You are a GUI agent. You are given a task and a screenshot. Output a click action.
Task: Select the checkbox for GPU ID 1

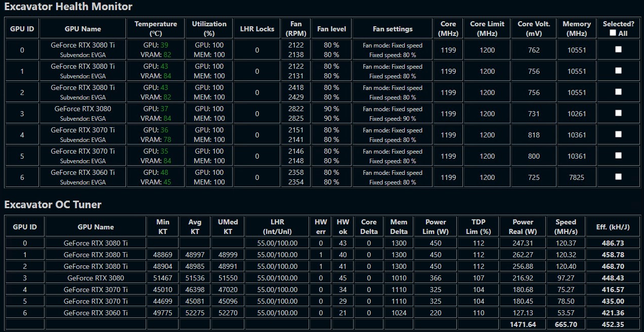pyautogui.click(x=618, y=71)
